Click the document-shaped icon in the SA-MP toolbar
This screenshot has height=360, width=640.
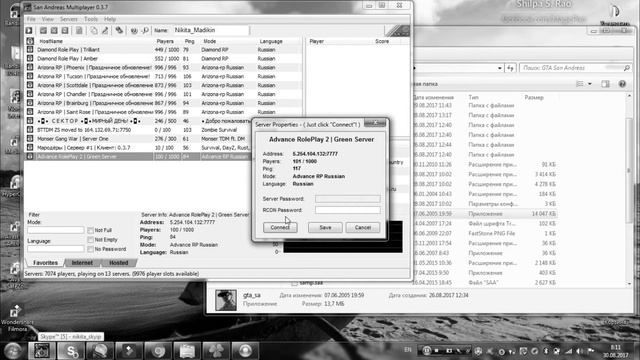[x=79, y=31]
